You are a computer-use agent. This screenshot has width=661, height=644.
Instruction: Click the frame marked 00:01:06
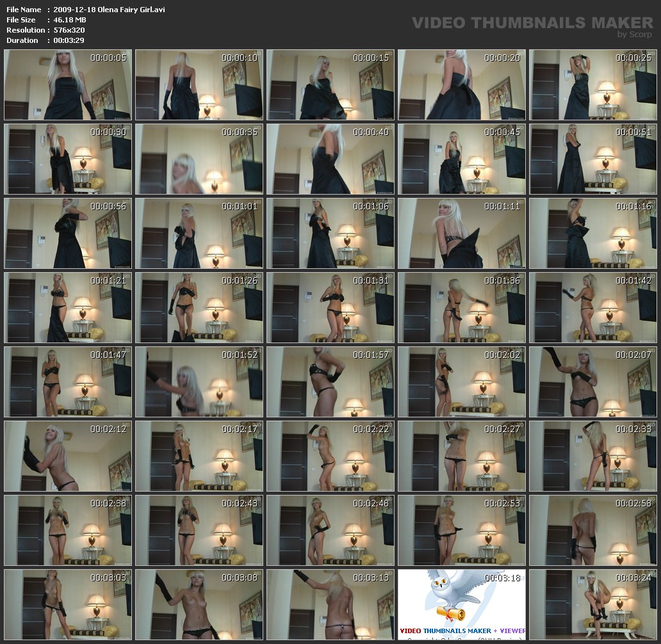pos(330,233)
